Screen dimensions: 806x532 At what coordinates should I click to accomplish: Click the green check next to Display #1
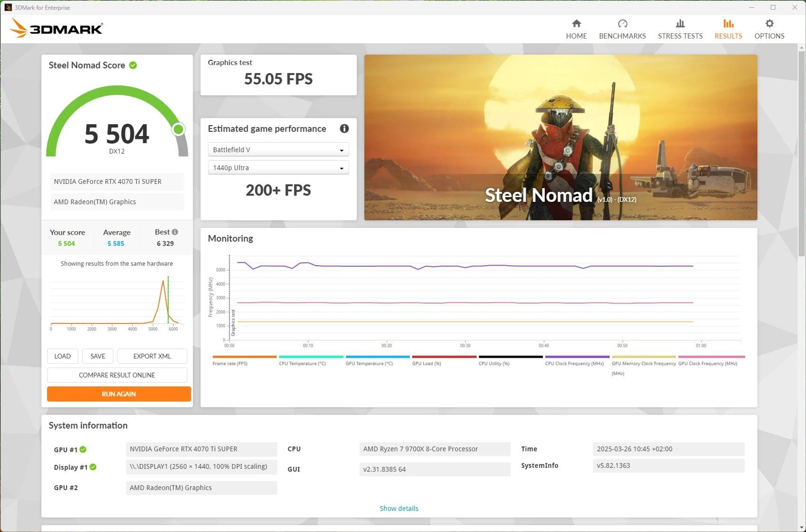pos(93,467)
